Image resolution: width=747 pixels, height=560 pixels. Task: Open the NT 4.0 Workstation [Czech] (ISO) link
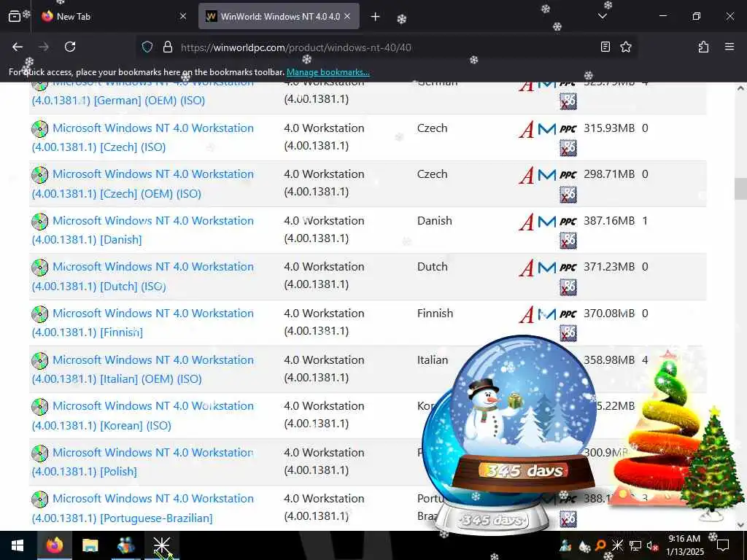click(x=143, y=138)
